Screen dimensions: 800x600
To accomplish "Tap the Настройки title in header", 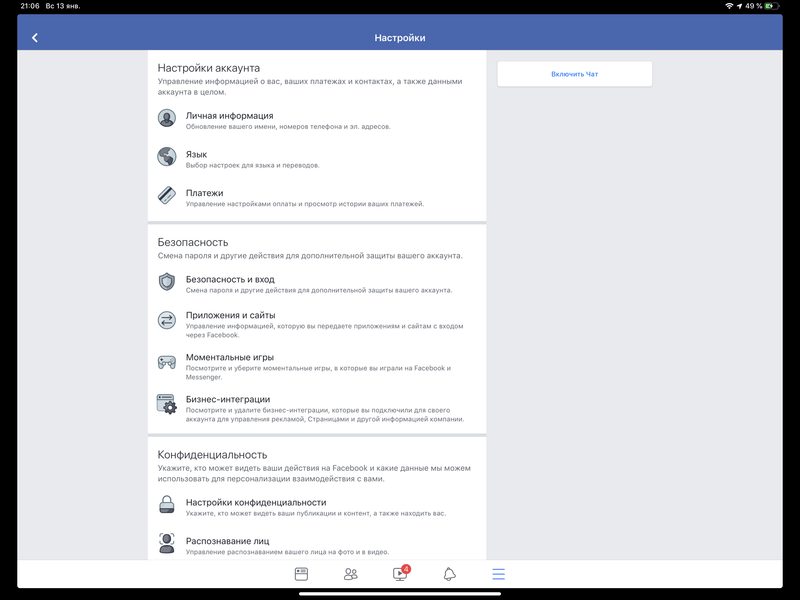I will point(400,38).
